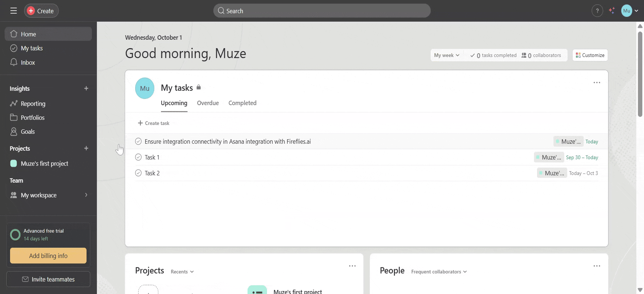Open Asana AI sparkle icon
The height and width of the screenshot is (294, 644).
(x=612, y=11)
